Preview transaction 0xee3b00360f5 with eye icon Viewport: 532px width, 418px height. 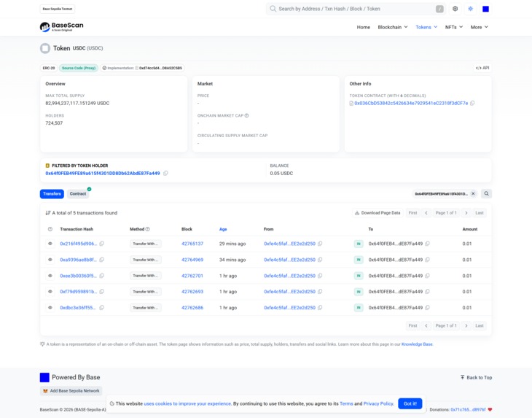click(x=50, y=276)
